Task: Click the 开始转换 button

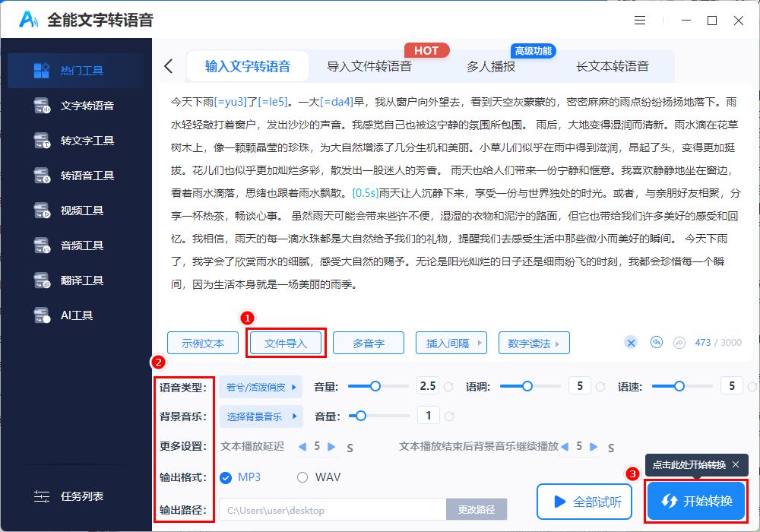Action: pyautogui.click(x=695, y=500)
